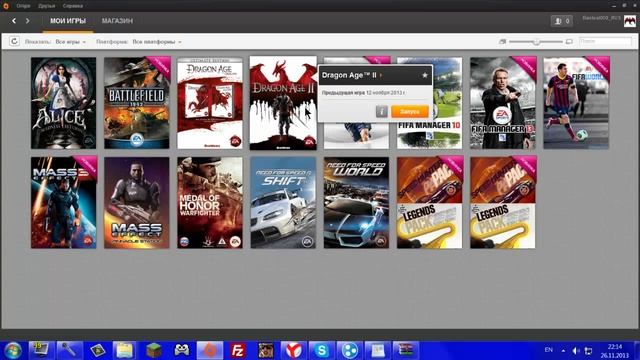Go forward with the right arrow

[x=27, y=21]
